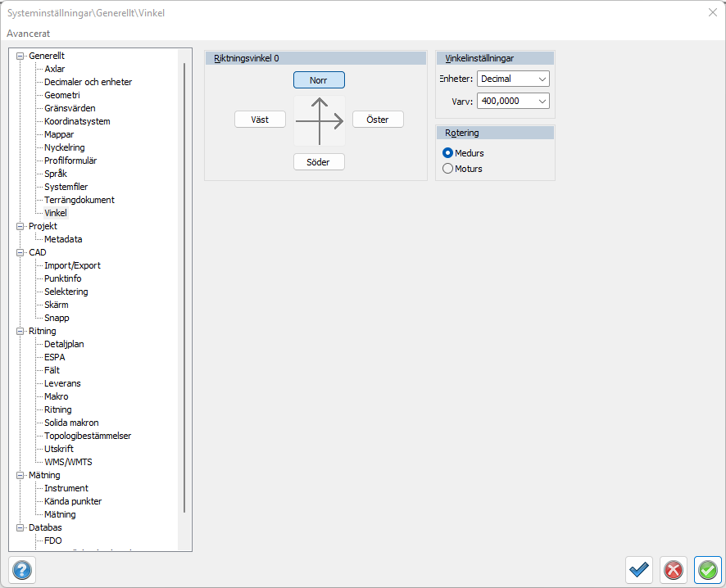Click the direction arrows compass diagram
Viewport: 726px width, 588px height.
tap(320, 120)
